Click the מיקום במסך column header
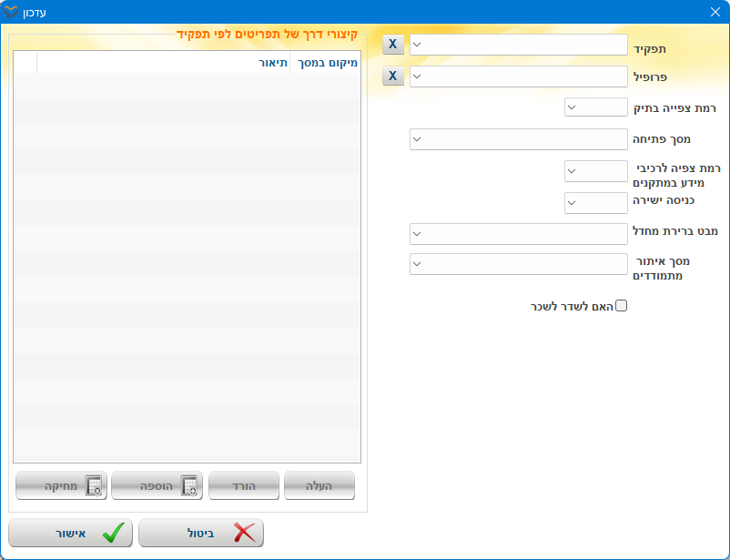This screenshot has width=730, height=560. coord(325,63)
